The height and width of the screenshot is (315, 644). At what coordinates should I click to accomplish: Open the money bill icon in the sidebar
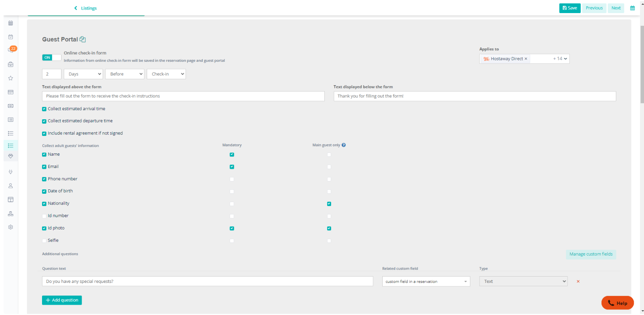pyautogui.click(x=11, y=106)
